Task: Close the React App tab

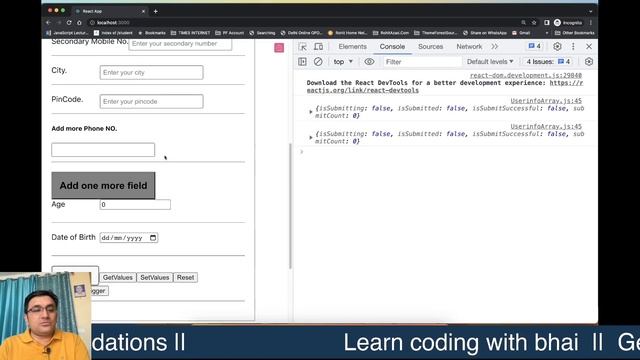Action: pos(143,11)
